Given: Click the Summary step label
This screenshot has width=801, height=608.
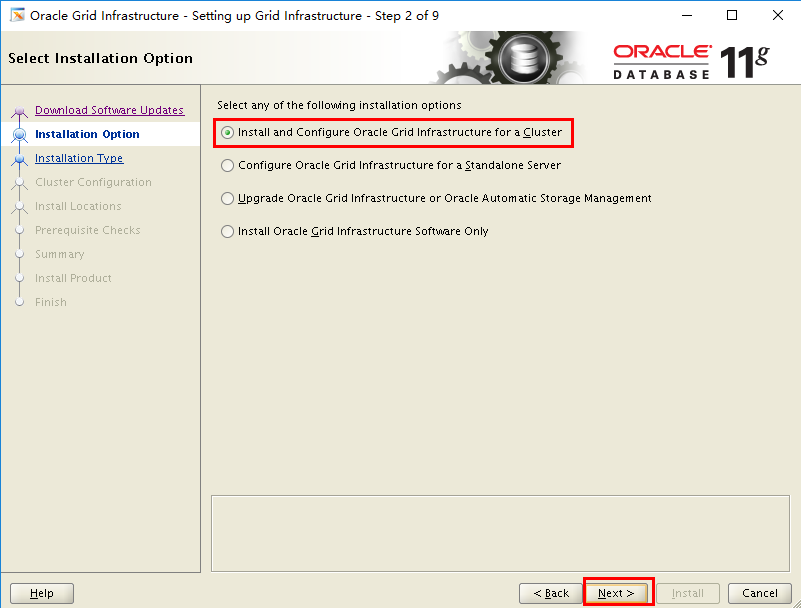Looking at the screenshot, I should pyautogui.click(x=59, y=254).
